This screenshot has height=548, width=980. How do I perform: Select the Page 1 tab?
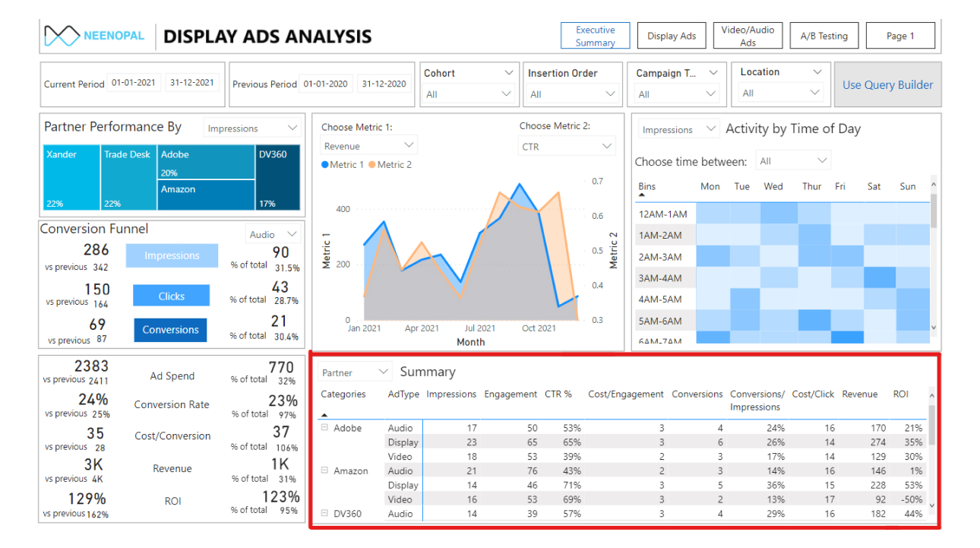[900, 36]
